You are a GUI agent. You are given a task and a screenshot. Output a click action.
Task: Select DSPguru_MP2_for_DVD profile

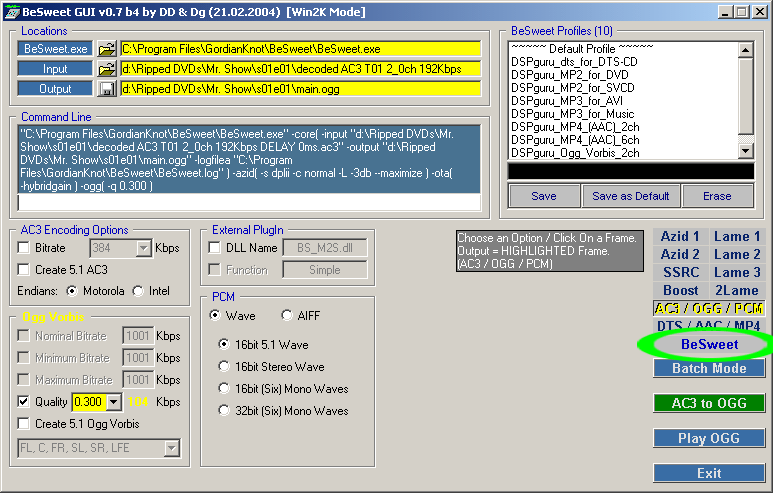tap(570, 75)
